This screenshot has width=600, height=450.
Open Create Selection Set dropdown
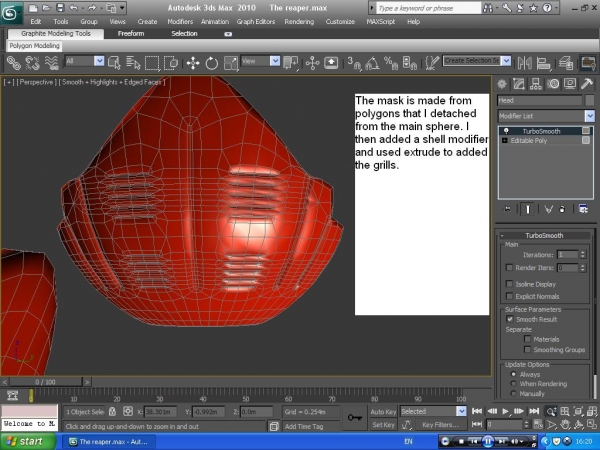(x=506, y=60)
